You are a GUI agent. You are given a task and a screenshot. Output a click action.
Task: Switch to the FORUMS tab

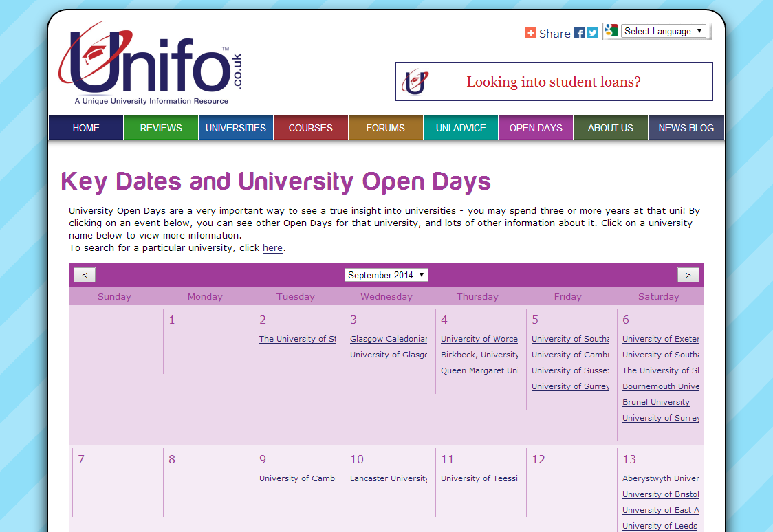385,127
